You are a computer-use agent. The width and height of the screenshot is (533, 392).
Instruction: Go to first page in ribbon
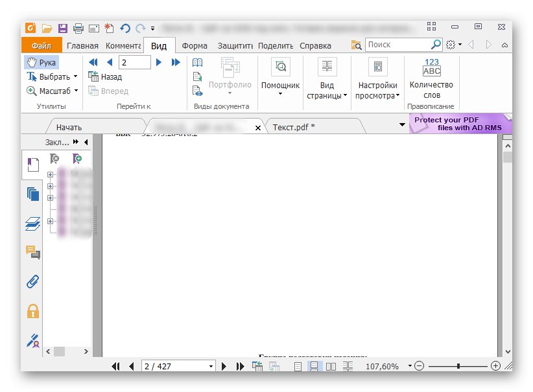pyautogui.click(x=93, y=62)
